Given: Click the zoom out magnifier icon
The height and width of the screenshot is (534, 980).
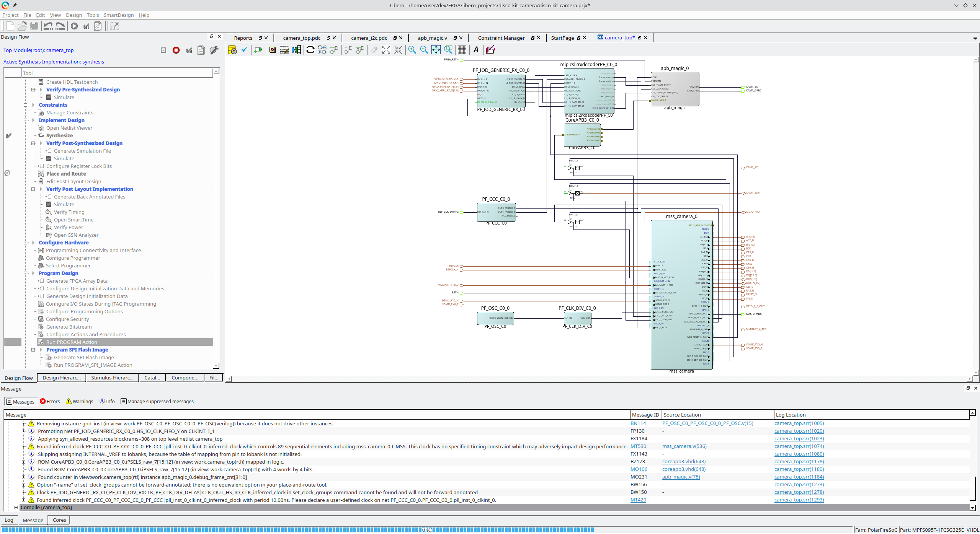Looking at the screenshot, I should [424, 50].
